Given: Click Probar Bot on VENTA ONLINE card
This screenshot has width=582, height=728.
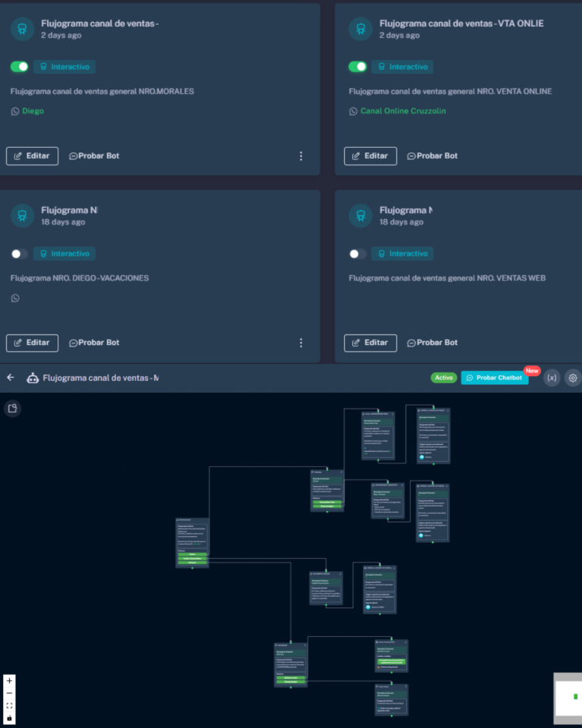Looking at the screenshot, I should pos(433,156).
